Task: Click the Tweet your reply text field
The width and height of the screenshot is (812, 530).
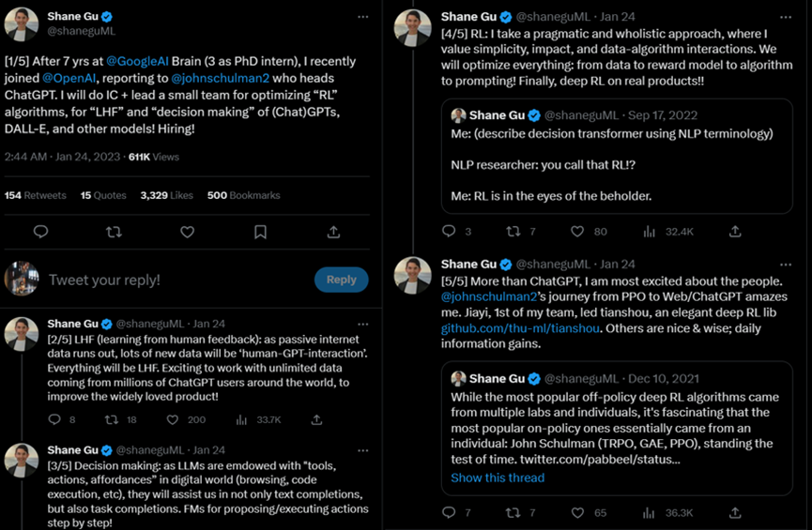Action: [x=169, y=280]
